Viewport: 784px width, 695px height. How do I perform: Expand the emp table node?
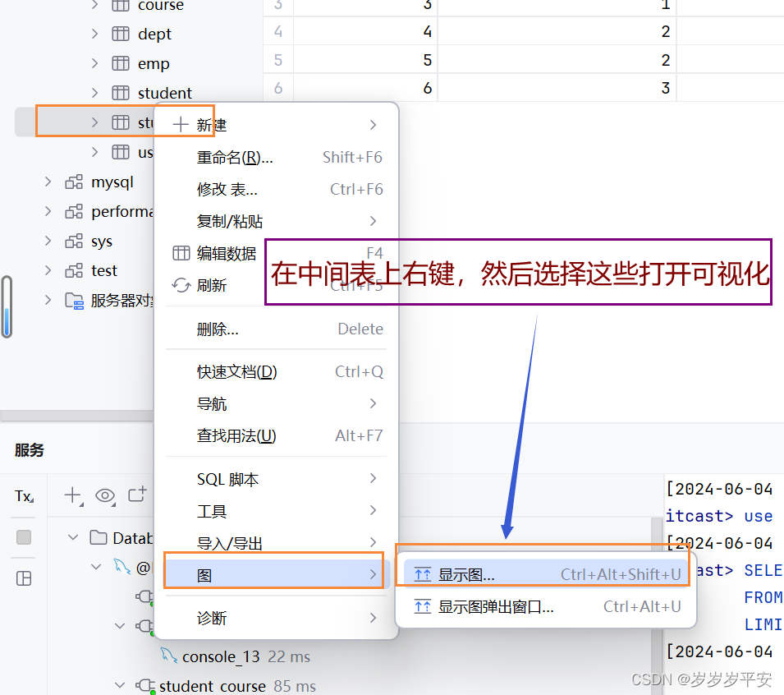[x=95, y=63]
